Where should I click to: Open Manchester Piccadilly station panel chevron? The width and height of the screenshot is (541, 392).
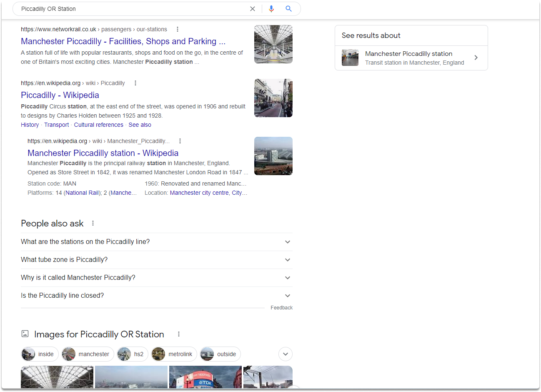click(476, 58)
